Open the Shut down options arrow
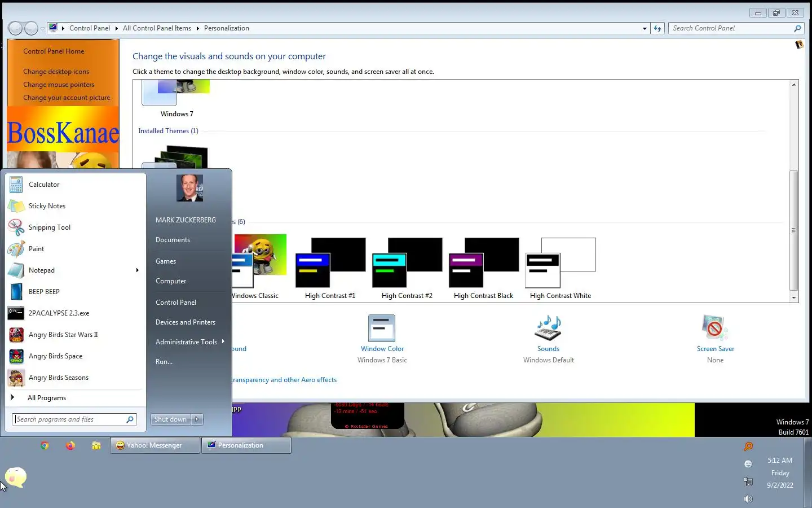Image resolution: width=812 pixels, height=508 pixels. [x=197, y=419]
